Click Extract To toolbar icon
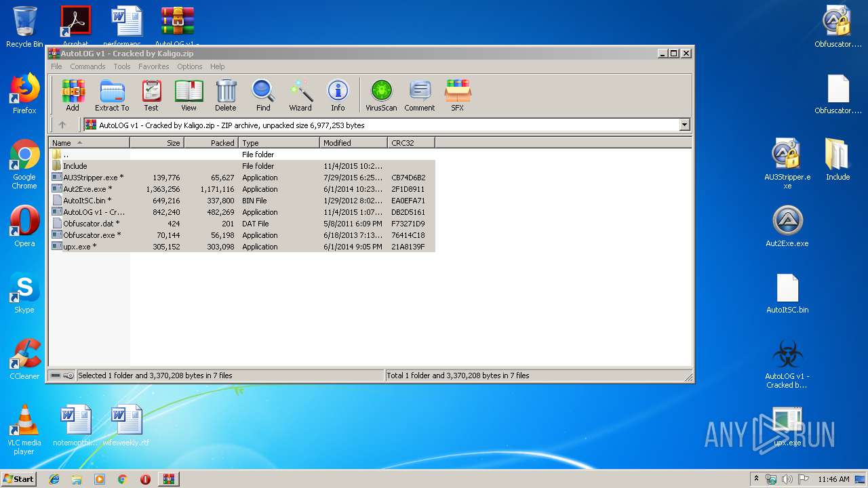Screen dimensions: 868x488 [x=112, y=96]
